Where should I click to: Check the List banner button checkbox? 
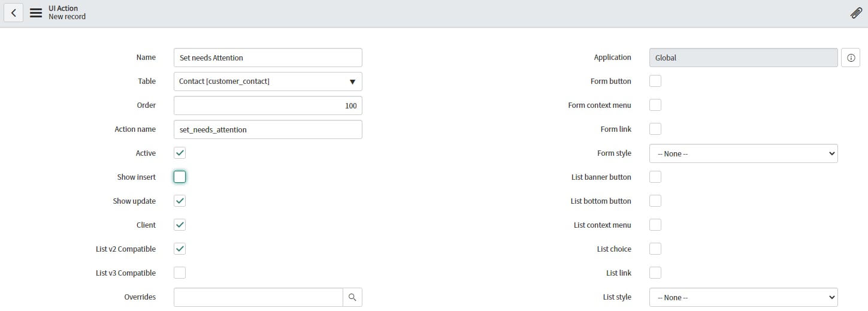655,177
